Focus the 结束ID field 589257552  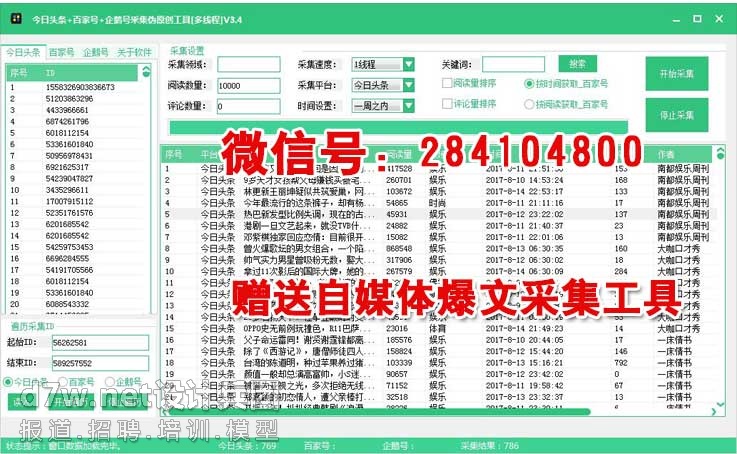tap(101, 363)
